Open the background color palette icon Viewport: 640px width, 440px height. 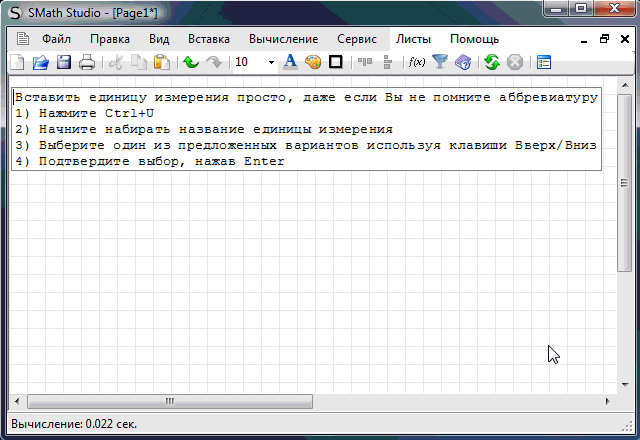[312, 62]
